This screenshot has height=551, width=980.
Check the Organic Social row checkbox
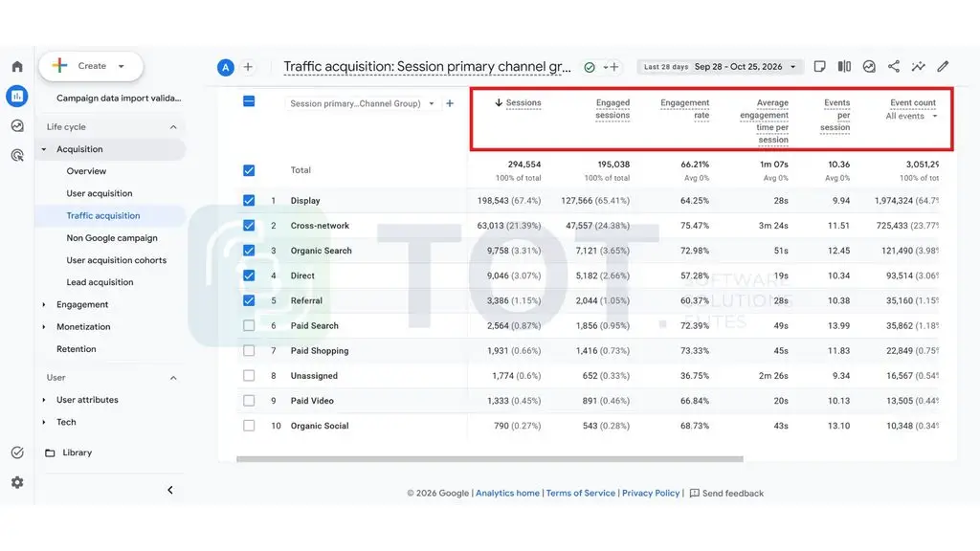249,426
